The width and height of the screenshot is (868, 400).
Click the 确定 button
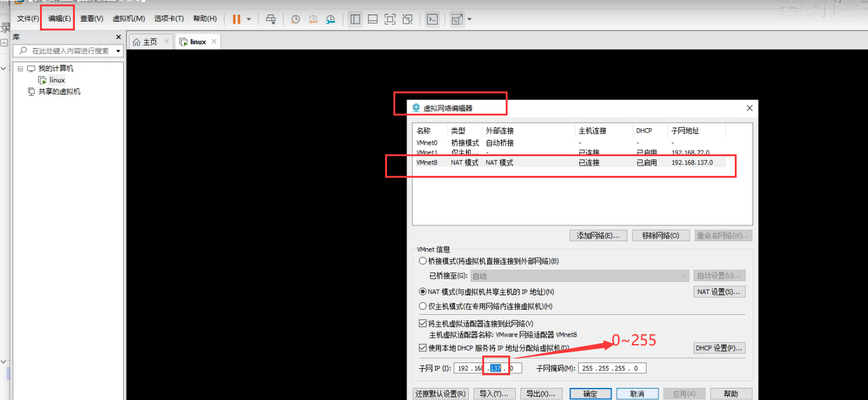tap(591, 394)
